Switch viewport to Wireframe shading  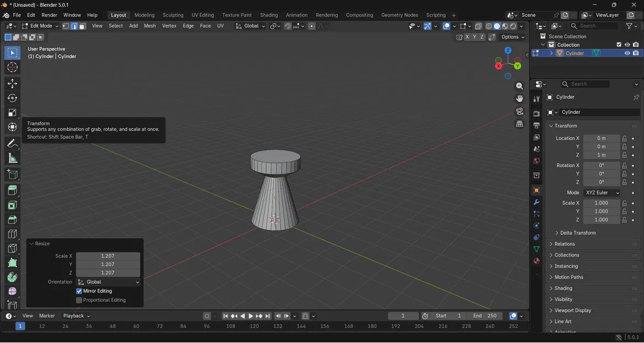(489, 26)
